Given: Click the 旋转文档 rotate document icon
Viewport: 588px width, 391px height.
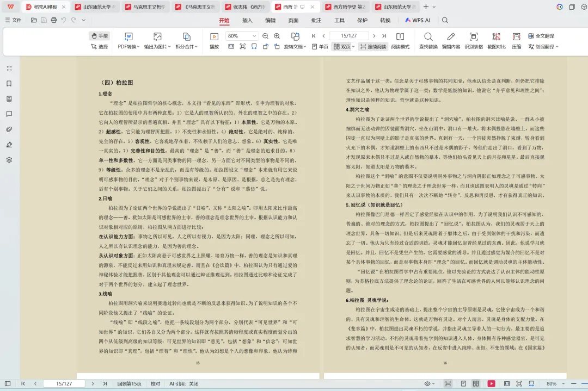Looking at the screenshot, I should 295,36.
